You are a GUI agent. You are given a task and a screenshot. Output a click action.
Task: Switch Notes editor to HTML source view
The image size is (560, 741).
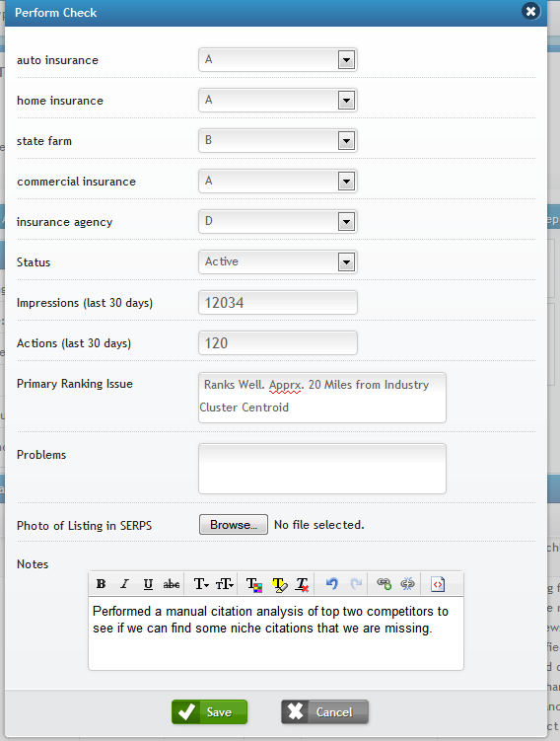pyautogui.click(x=438, y=584)
